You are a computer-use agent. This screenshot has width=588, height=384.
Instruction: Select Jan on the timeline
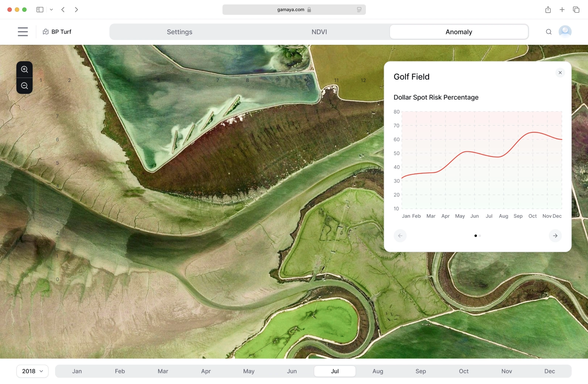point(77,371)
